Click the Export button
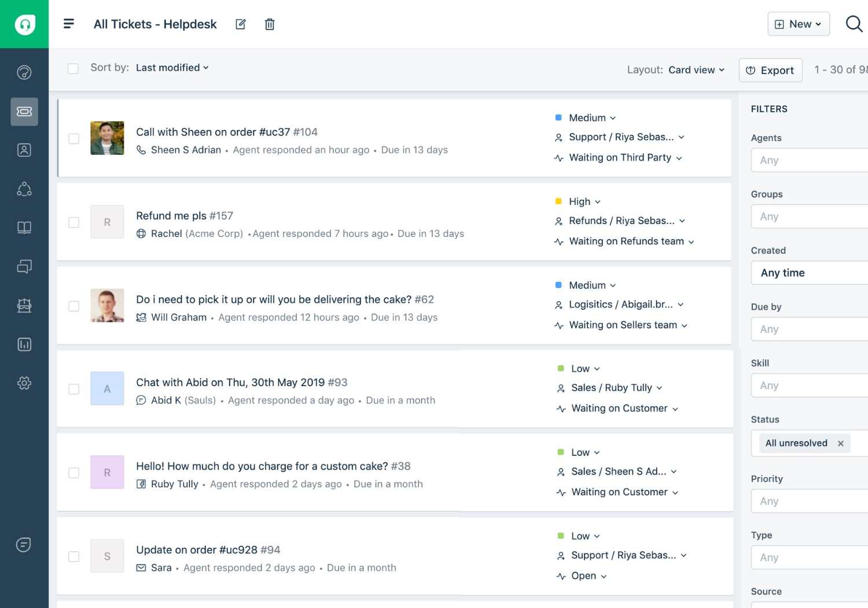 (x=770, y=70)
